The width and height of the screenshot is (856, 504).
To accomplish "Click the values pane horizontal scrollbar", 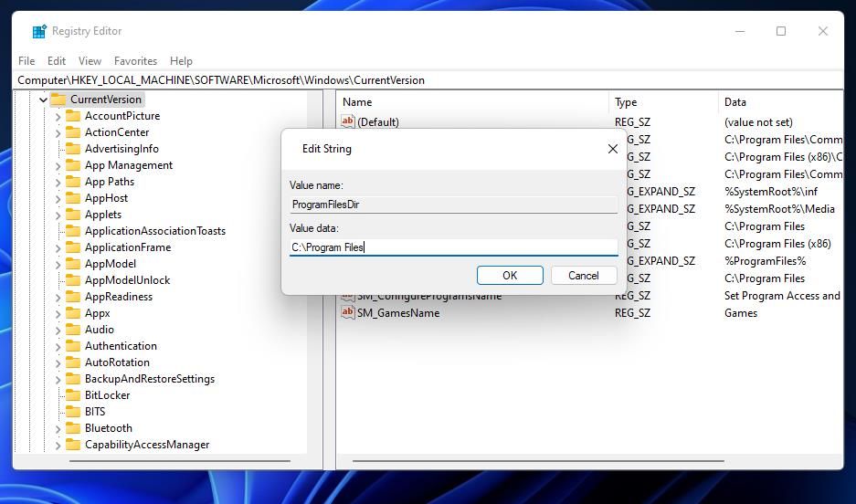I will click(x=539, y=461).
